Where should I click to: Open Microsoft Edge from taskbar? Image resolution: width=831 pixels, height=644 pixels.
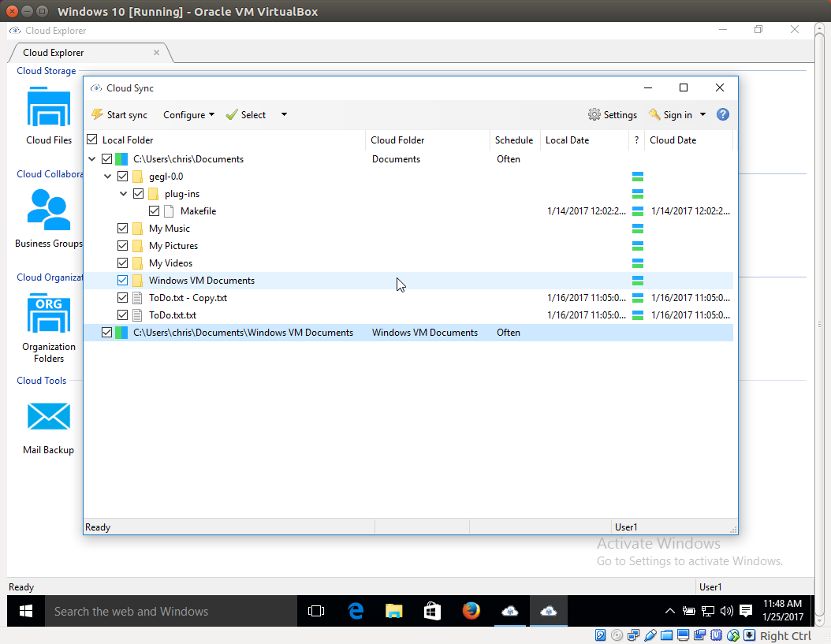point(355,611)
